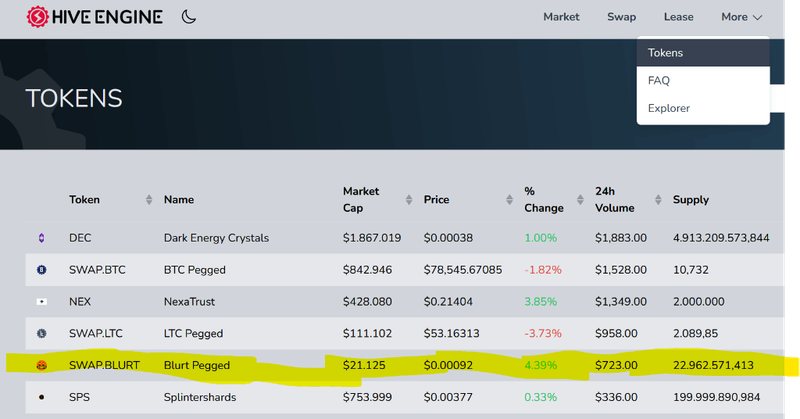Click SWAP.BTC supply 10,732
Image resolution: width=800 pixels, height=419 pixels.
pos(691,269)
